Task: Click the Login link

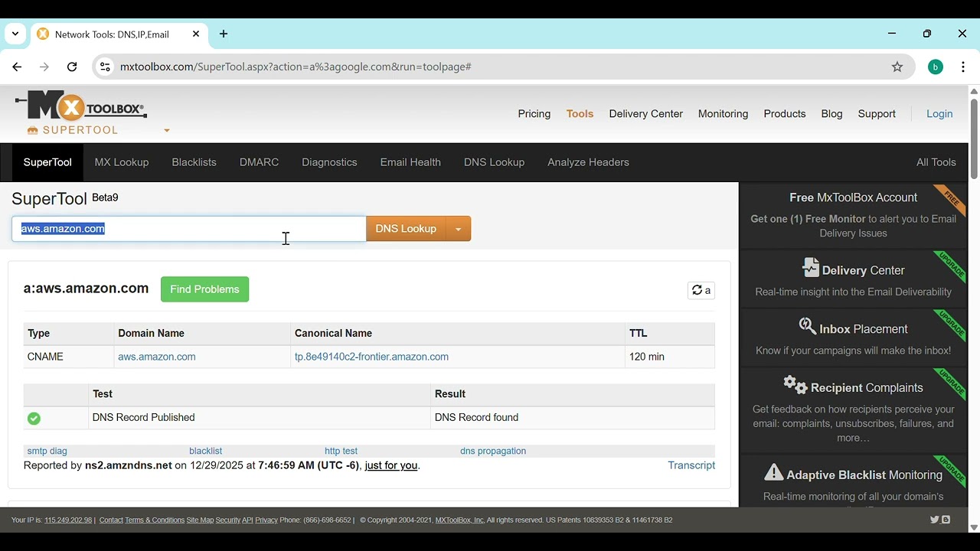Action: pyautogui.click(x=939, y=114)
